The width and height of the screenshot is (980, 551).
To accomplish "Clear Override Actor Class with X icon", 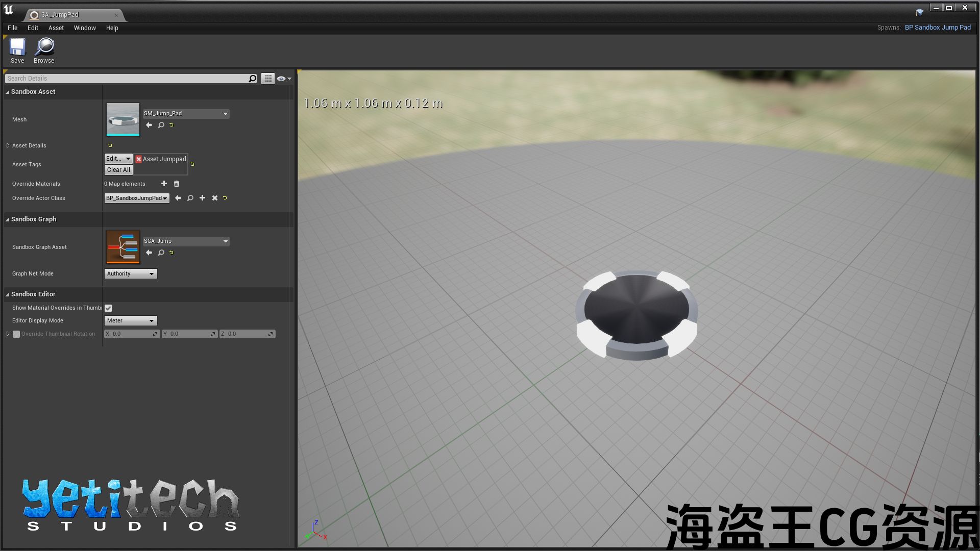I will [215, 198].
